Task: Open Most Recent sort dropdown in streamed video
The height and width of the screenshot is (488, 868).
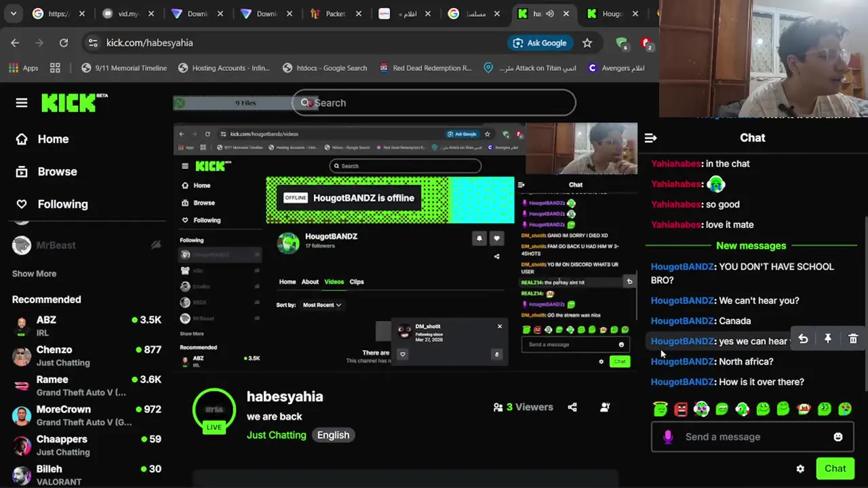Action: click(321, 305)
